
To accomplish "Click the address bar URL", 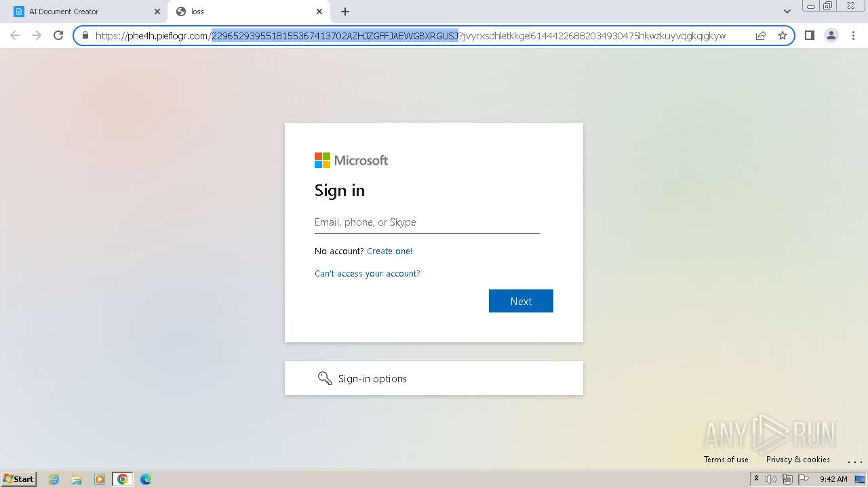I will point(410,36).
